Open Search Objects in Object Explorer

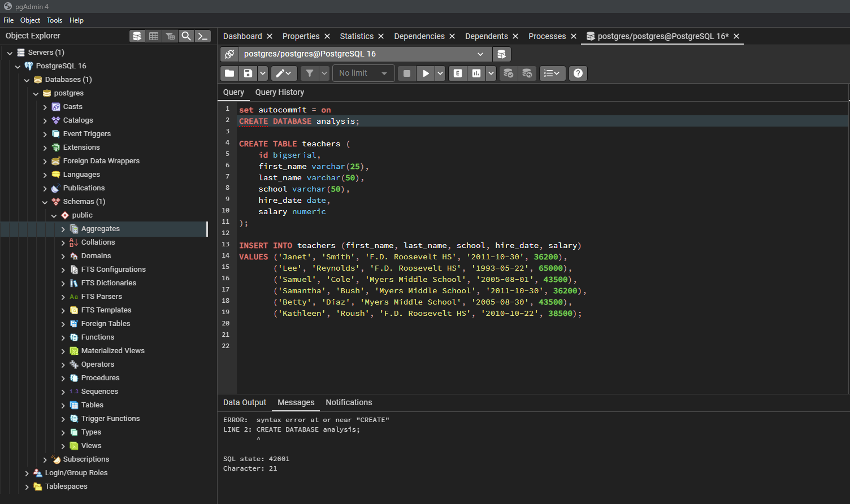point(186,36)
